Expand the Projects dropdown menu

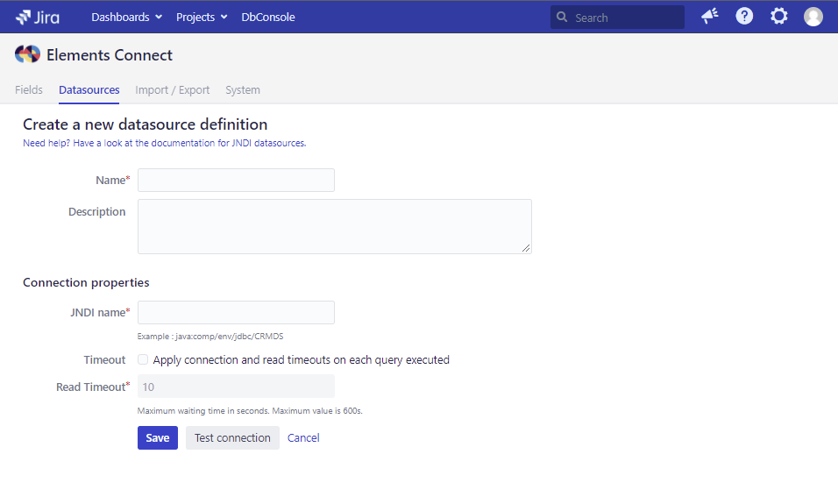point(202,17)
